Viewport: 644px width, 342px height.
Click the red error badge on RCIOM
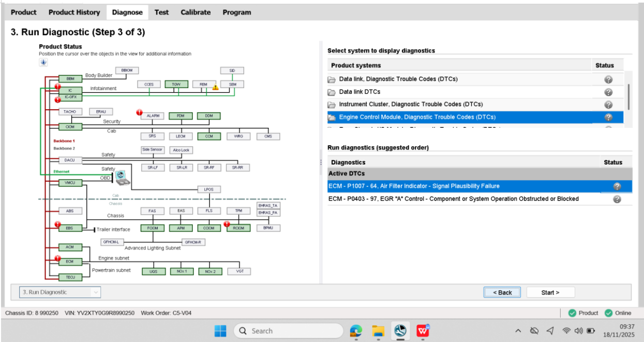tap(227, 225)
